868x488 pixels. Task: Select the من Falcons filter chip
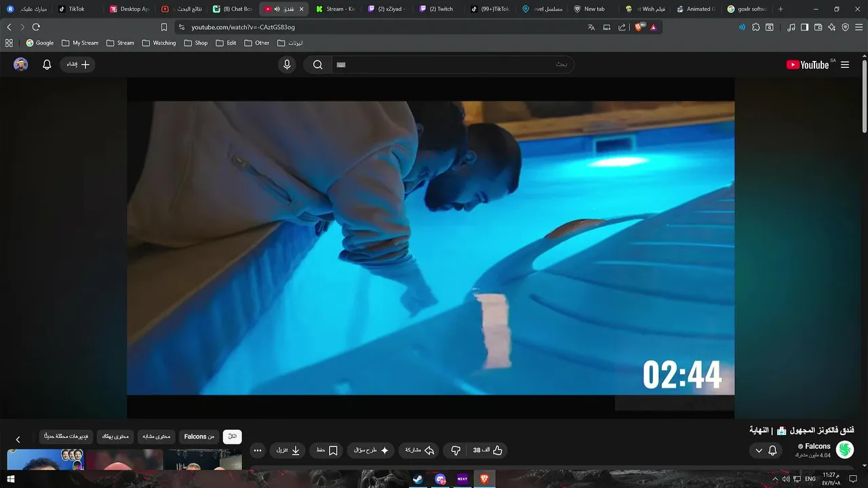click(199, 436)
